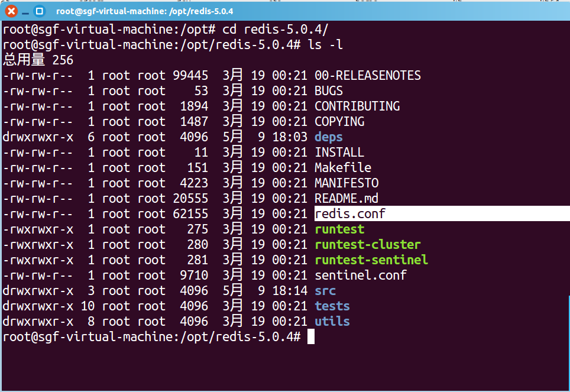Click the MANIFESTO filename
Viewport: 570px width, 392px height.
coord(346,183)
